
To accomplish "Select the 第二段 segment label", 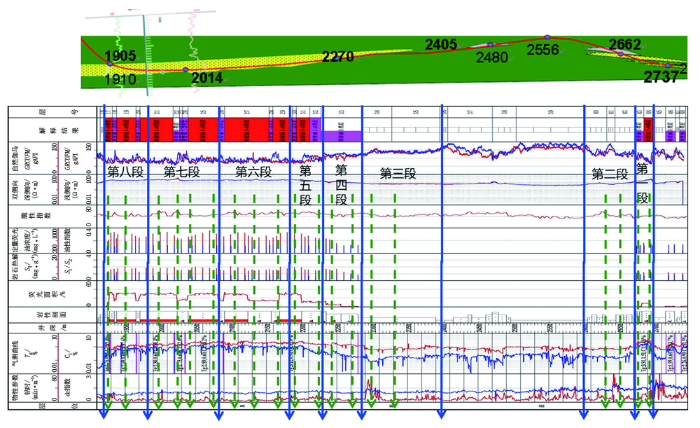I will [610, 175].
